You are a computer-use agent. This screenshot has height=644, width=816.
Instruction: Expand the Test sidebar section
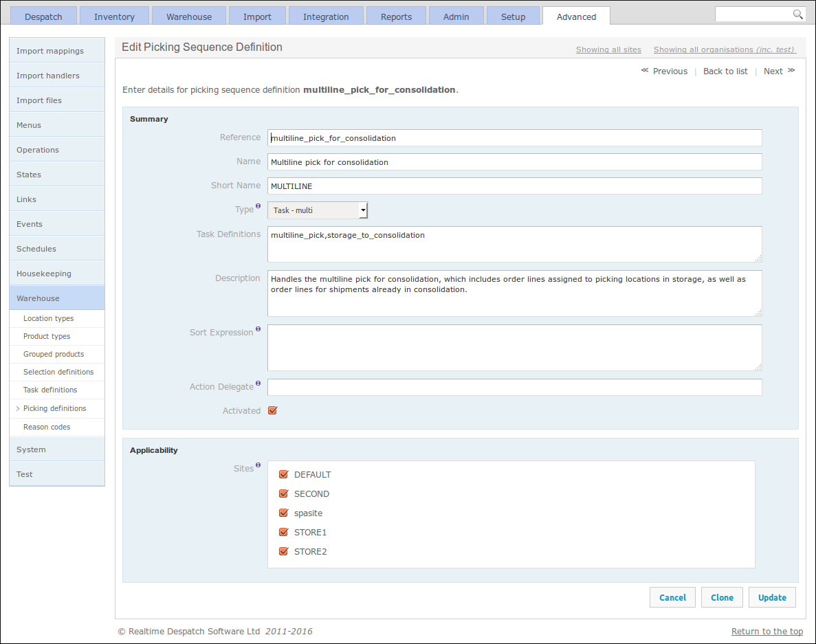pyautogui.click(x=57, y=474)
